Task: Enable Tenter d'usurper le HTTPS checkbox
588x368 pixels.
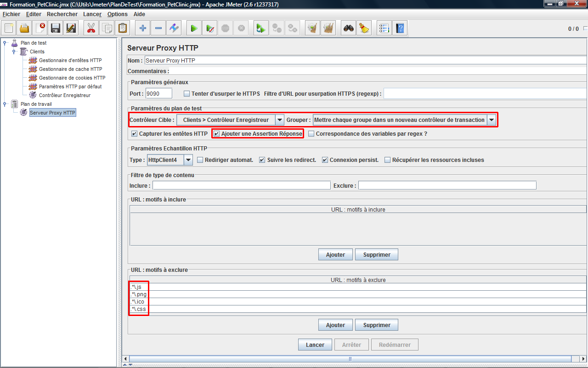Action: point(187,94)
